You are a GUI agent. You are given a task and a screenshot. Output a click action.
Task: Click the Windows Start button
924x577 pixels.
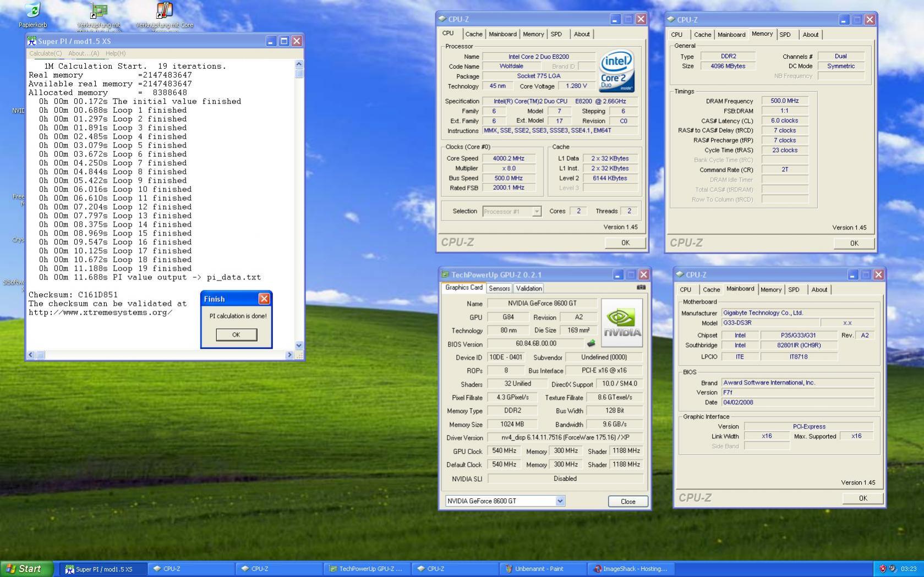point(27,569)
